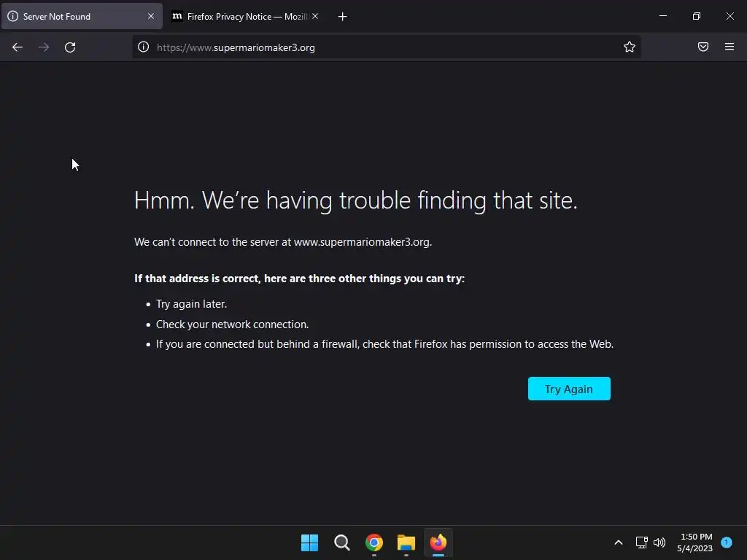Select the Server Not Found tab
Viewport: 747px width, 560px height.
click(x=82, y=17)
